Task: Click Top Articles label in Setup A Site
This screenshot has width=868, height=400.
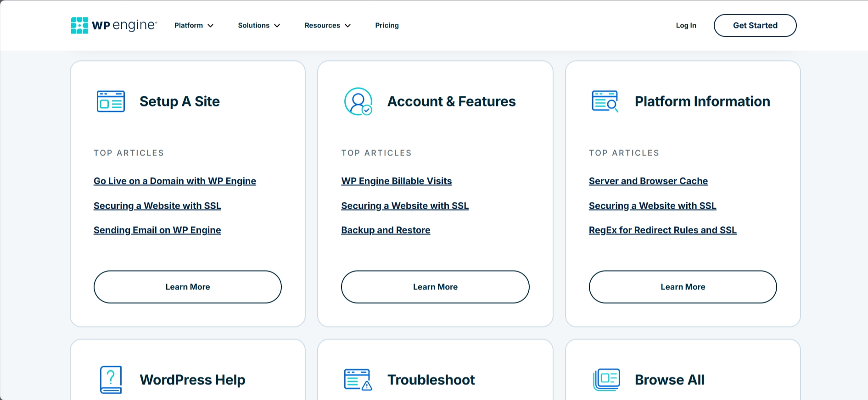Action: coord(129,153)
